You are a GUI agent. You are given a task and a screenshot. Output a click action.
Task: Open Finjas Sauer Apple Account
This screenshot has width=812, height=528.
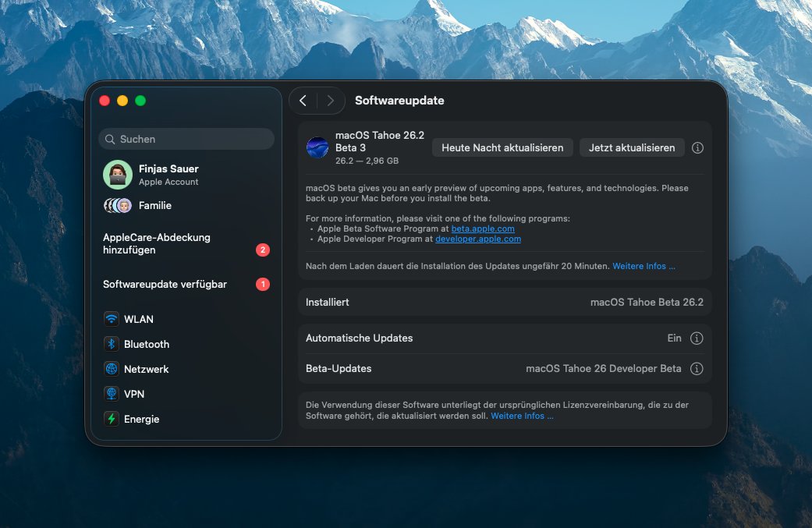(x=186, y=175)
